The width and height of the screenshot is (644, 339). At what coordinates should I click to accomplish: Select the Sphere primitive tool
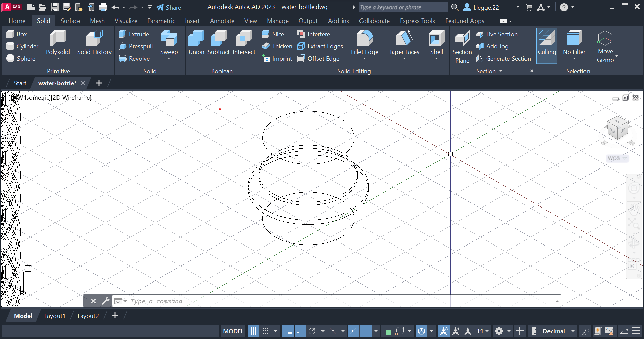point(21,58)
